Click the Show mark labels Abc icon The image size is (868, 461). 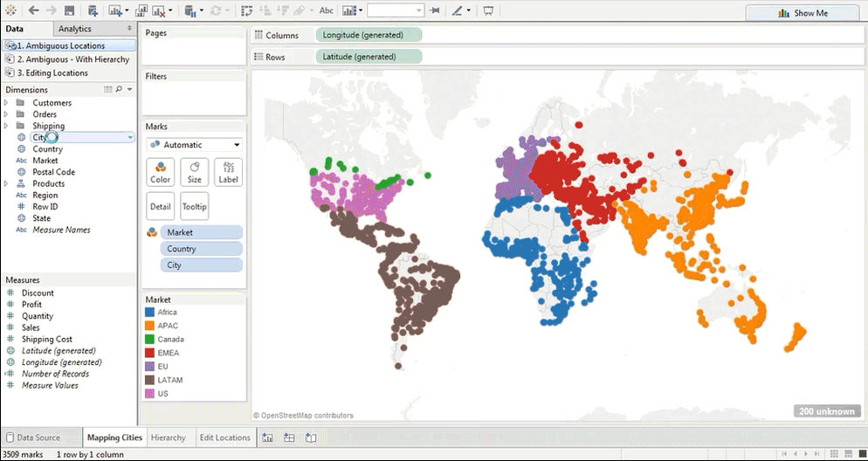click(326, 11)
